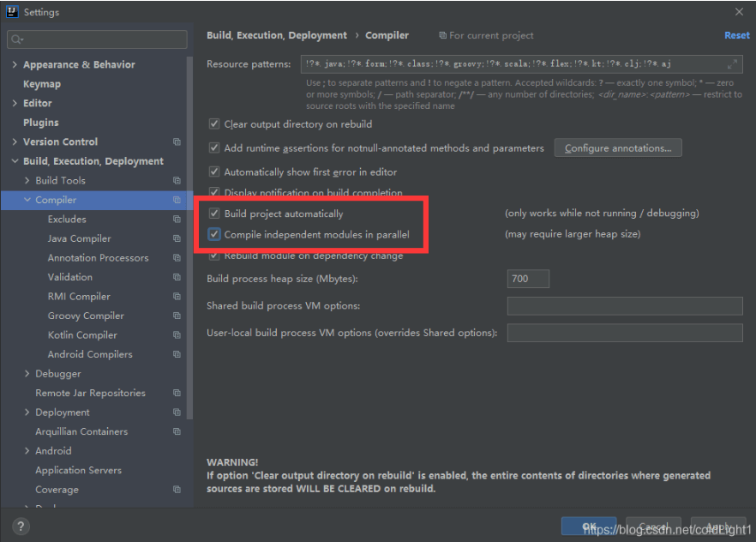Screen dimensions: 756x542
Task: Click the project-level icon beside Java Compiler
Action: pos(177,238)
